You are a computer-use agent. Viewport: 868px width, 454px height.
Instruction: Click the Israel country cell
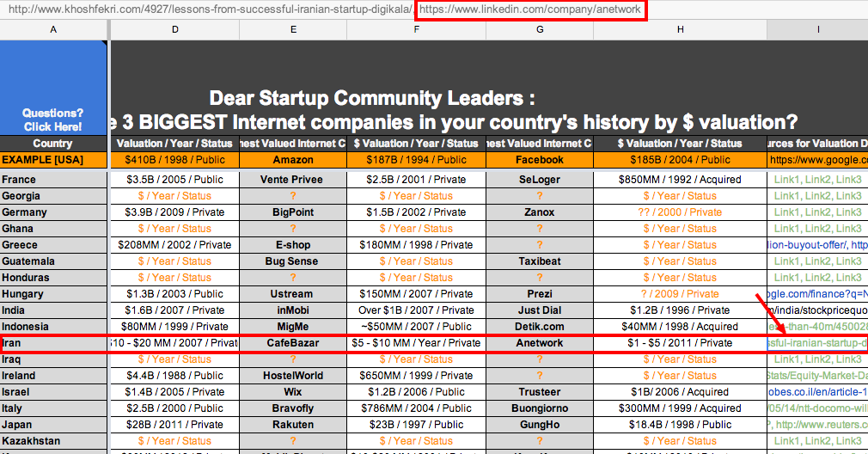tap(53, 392)
